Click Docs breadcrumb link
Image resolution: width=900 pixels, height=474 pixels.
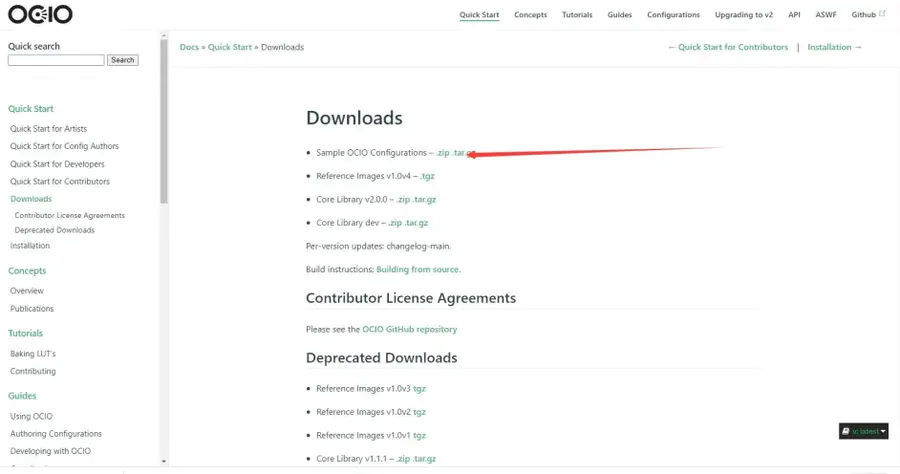point(189,47)
